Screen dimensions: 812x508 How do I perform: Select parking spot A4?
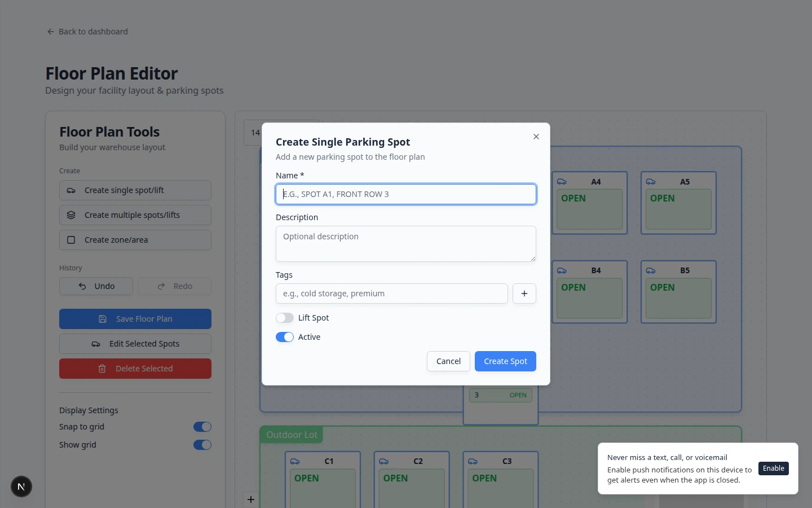point(589,203)
